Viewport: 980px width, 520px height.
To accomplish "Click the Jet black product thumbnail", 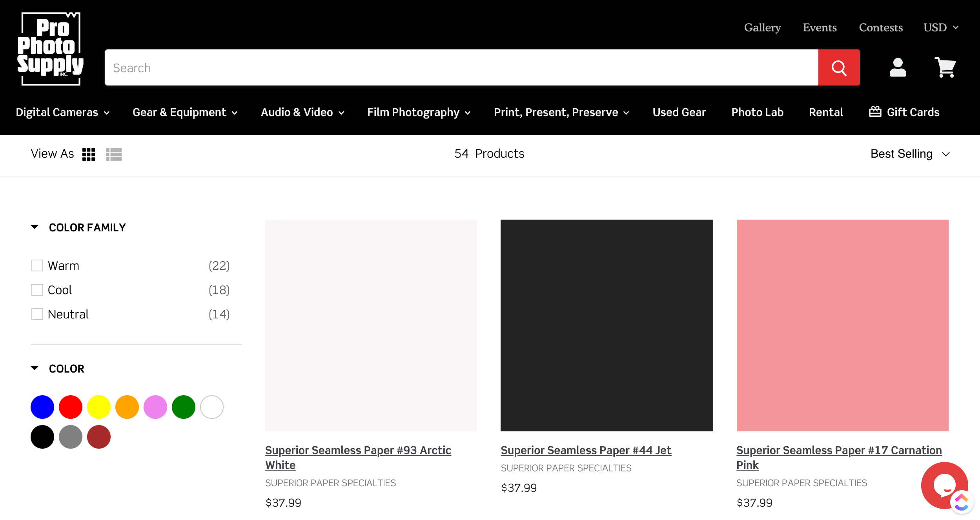I will pyautogui.click(x=607, y=325).
